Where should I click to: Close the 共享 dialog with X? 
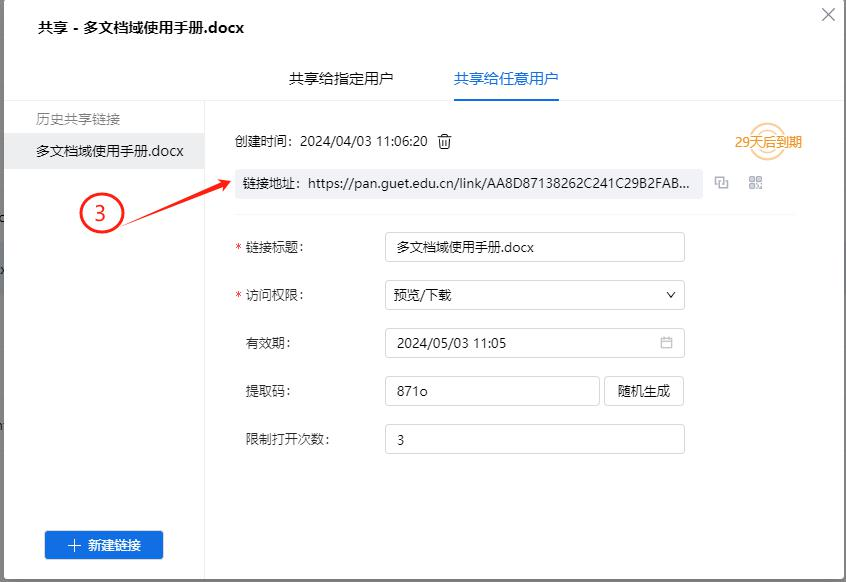(x=828, y=15)
